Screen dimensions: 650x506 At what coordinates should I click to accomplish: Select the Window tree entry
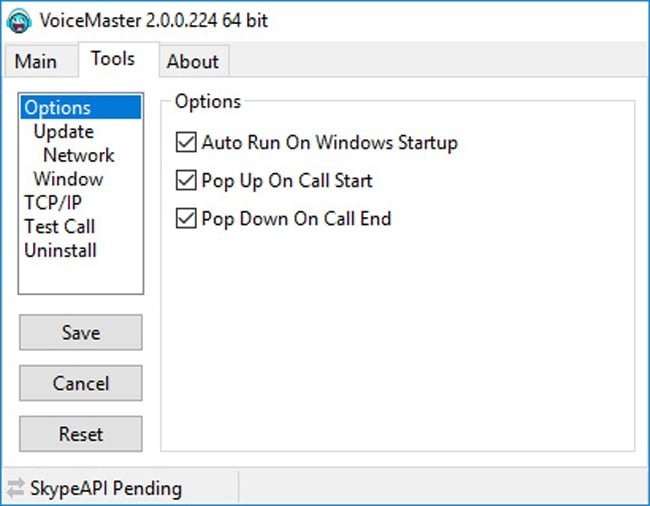(68, 179)
